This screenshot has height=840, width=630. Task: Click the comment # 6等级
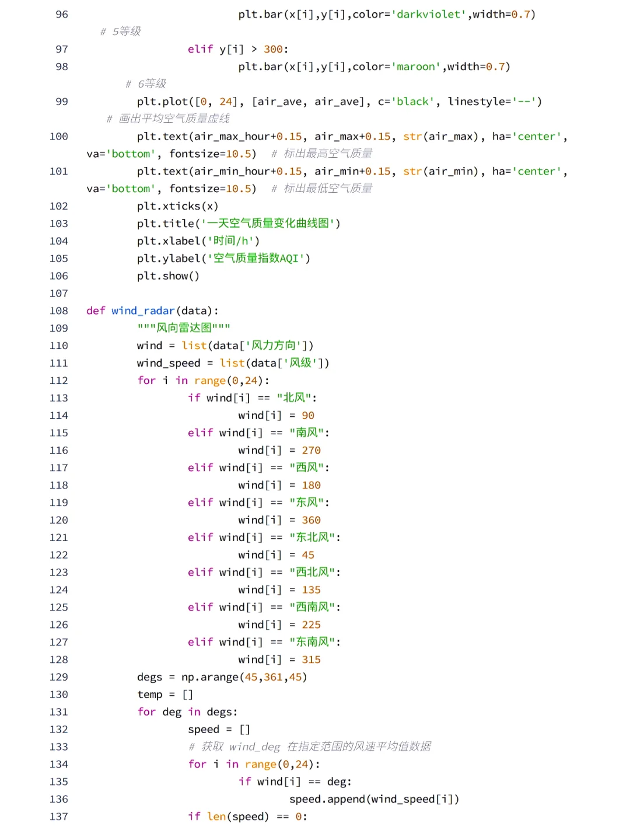coord(145,83)
